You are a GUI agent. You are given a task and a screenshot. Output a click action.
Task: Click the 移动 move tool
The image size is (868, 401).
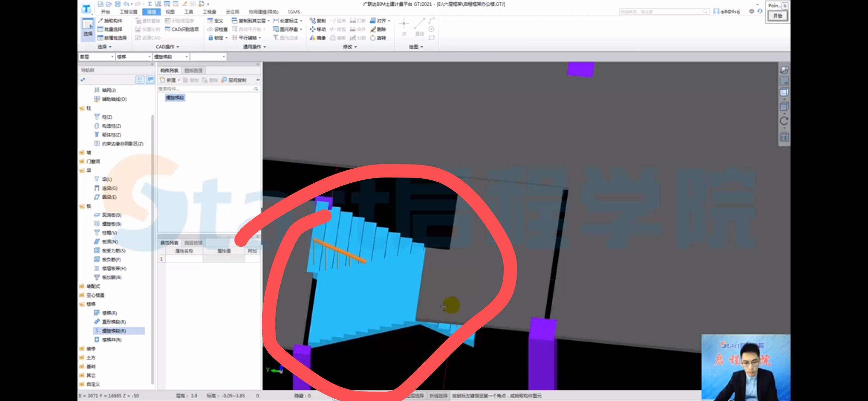(x=317, y=29)
